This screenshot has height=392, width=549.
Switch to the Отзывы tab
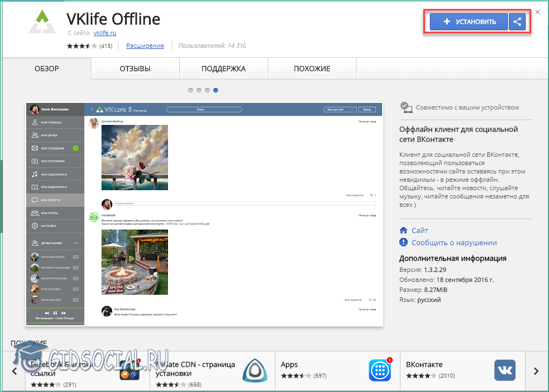pyautogui.click(x=135, y=69)
